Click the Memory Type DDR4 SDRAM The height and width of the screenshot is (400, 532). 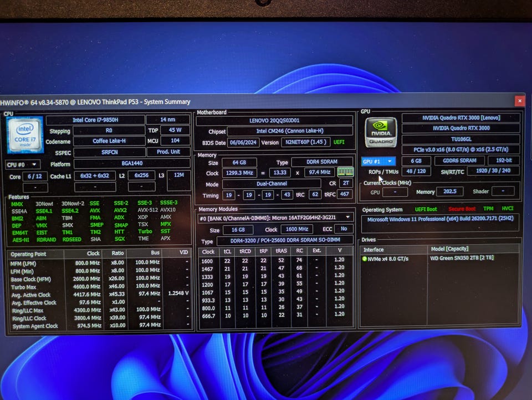tap(322, 161)
